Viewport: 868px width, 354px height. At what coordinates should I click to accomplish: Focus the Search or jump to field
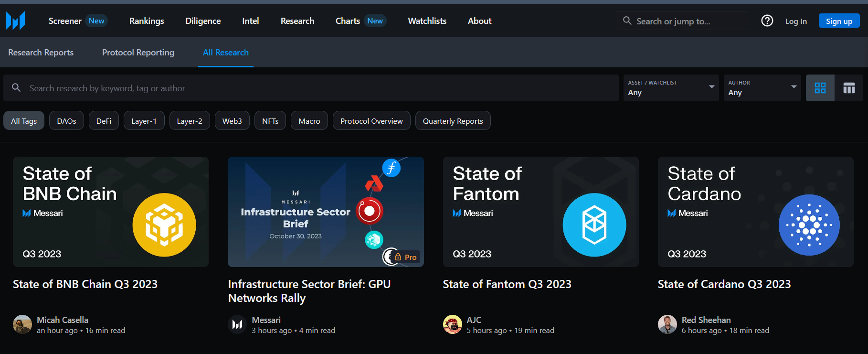[688, 21]
